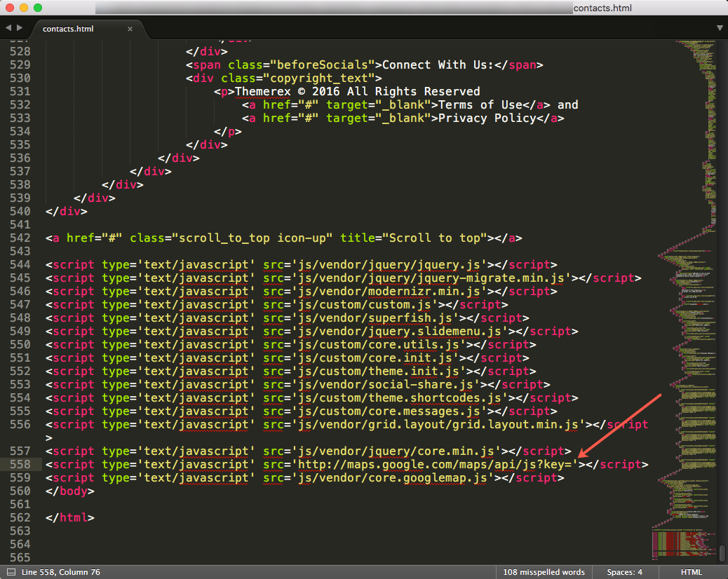
Task: Select the contacts.html tab
Action: [x=68, y=29]
